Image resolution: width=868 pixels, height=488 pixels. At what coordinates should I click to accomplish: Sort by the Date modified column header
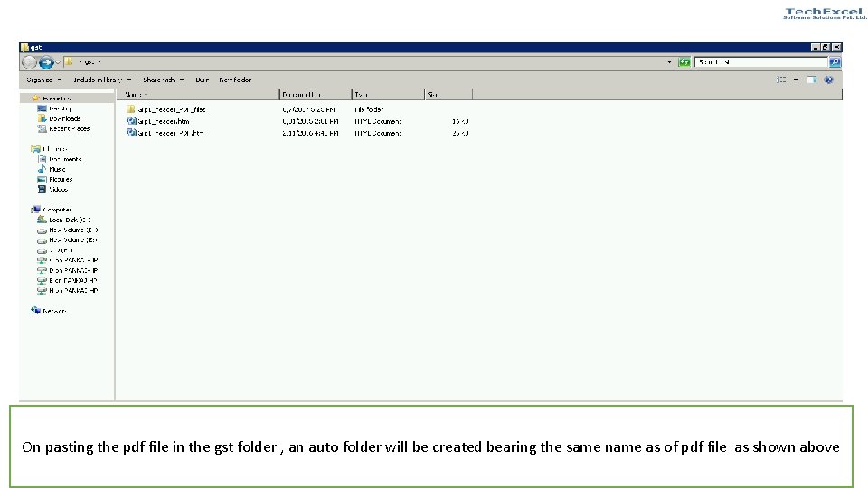(x=316, y=95)
